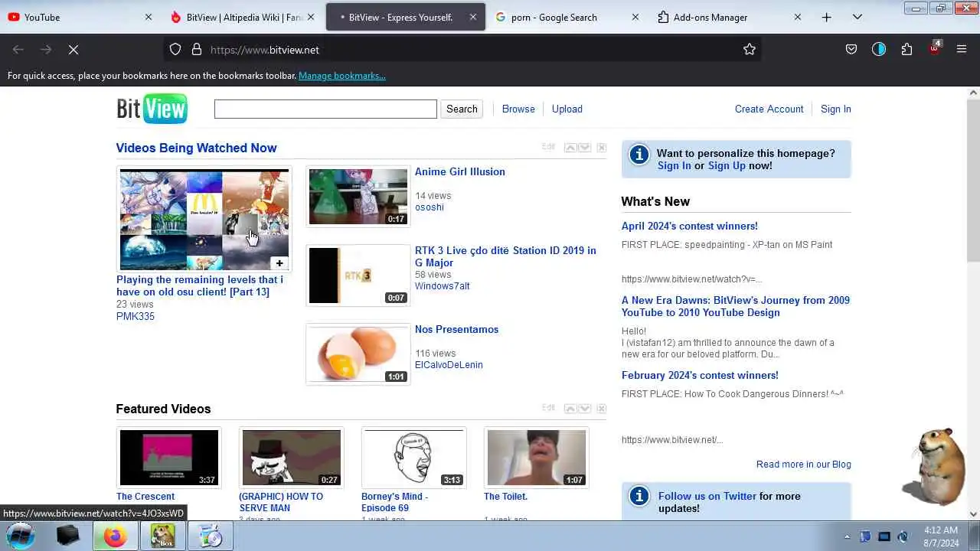Click the browser forward arrow
Image resolution: width=980 pixels, height=551 pixels.
46,50
